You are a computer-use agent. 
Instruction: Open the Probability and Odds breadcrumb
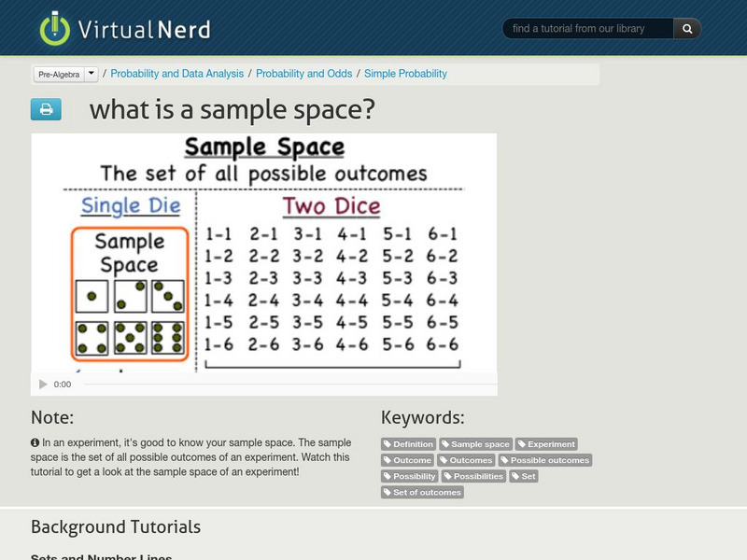pos(305,73)
